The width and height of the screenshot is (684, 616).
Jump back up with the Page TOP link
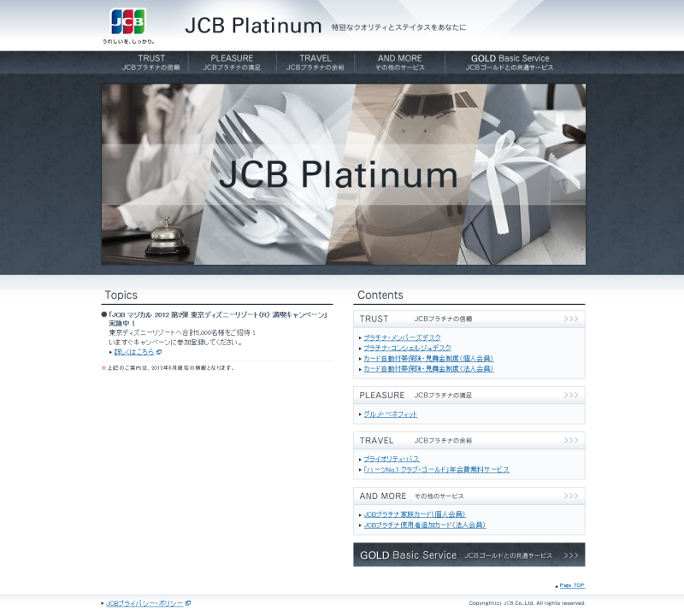[x=572, y=585]
